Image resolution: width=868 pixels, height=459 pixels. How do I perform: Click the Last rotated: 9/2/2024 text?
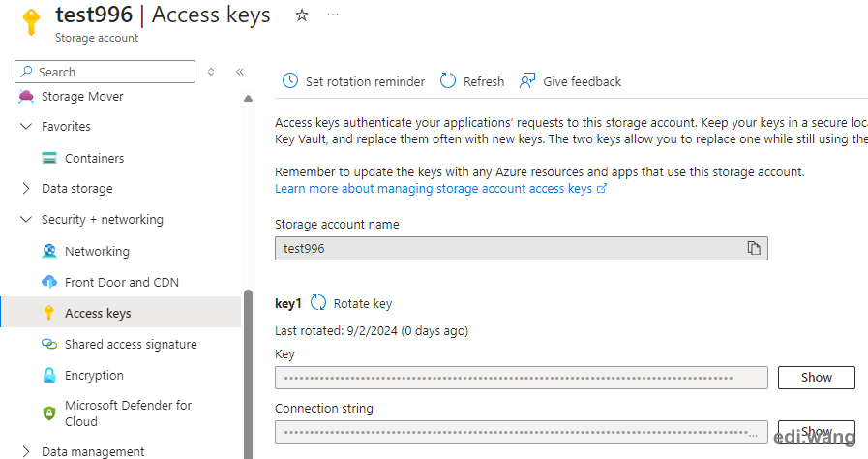point(372,330)
